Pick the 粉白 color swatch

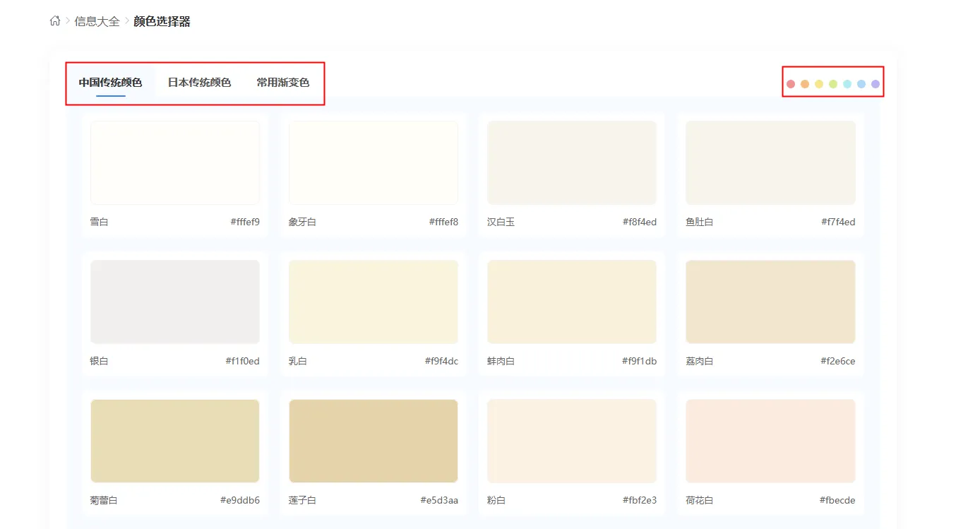pos(572,441)
